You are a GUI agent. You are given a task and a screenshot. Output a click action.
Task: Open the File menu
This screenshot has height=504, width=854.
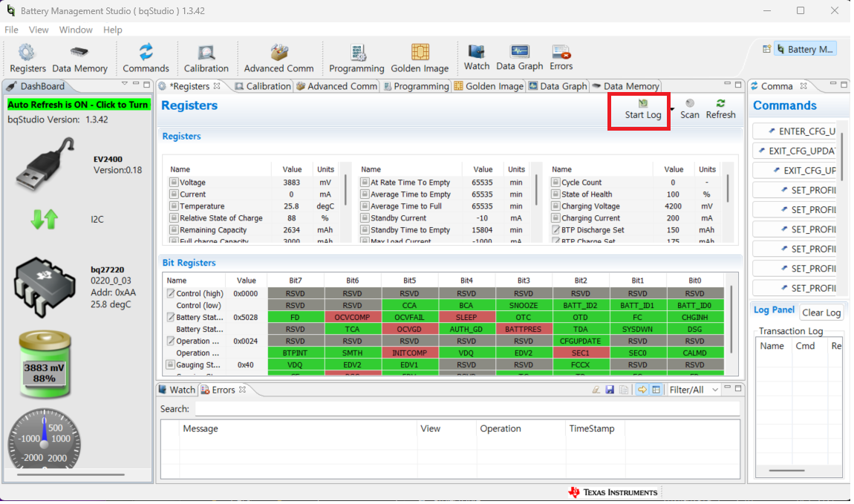11,30
